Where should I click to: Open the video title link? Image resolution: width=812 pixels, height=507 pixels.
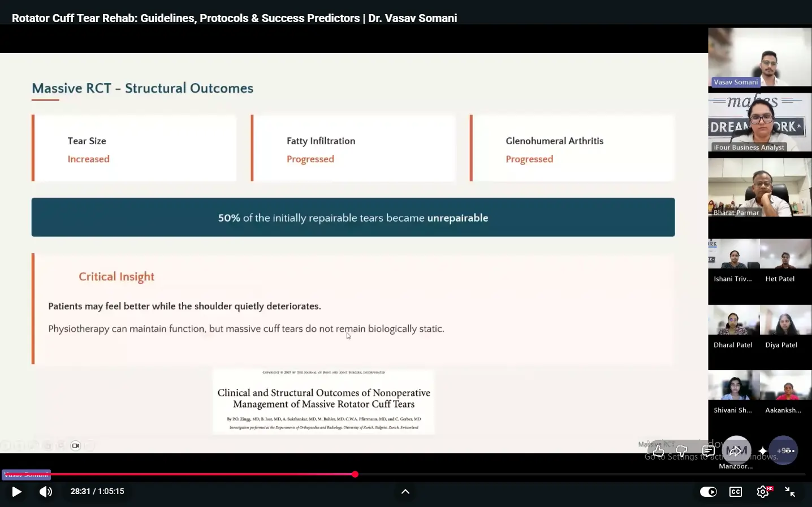[234, 18]
